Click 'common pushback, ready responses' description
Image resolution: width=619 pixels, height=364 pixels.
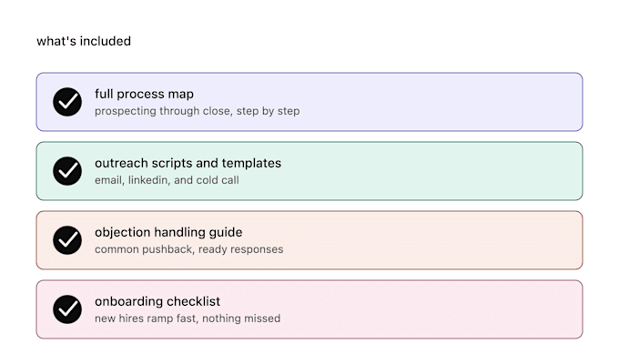188,249
